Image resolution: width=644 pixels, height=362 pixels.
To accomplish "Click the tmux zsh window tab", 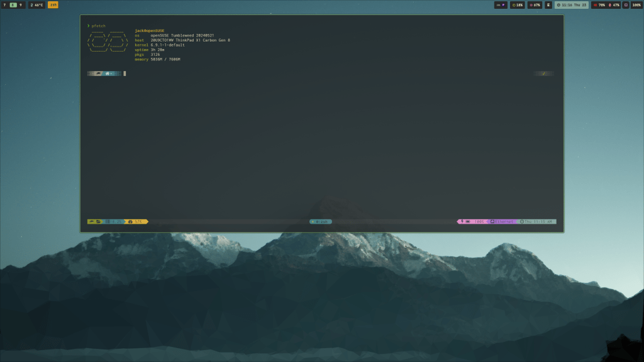I will (321, 222).
